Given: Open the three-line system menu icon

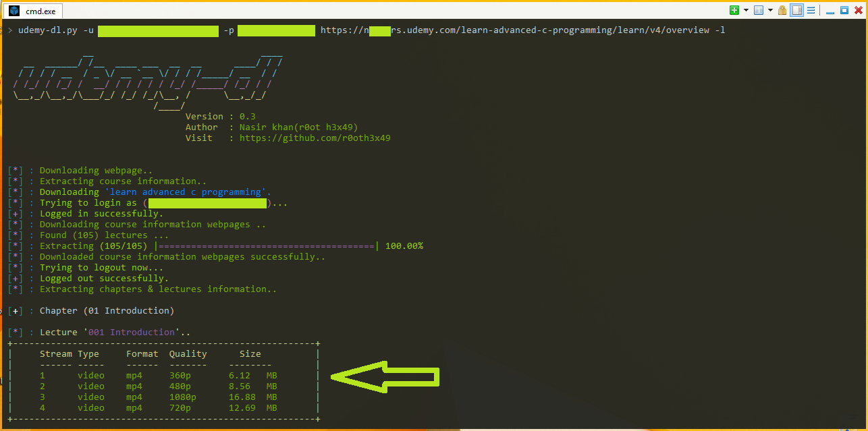Looking at the screenshot, I should pos(811,10).
